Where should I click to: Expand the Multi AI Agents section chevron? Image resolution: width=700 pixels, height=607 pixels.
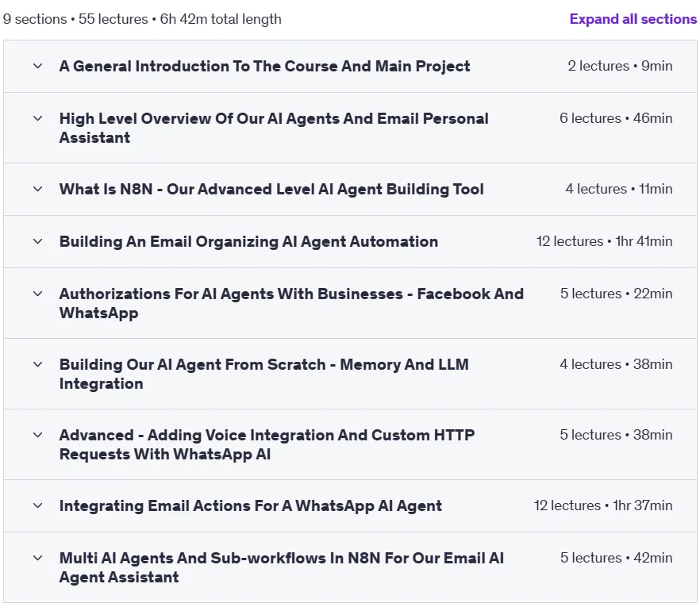click(38, 558)
